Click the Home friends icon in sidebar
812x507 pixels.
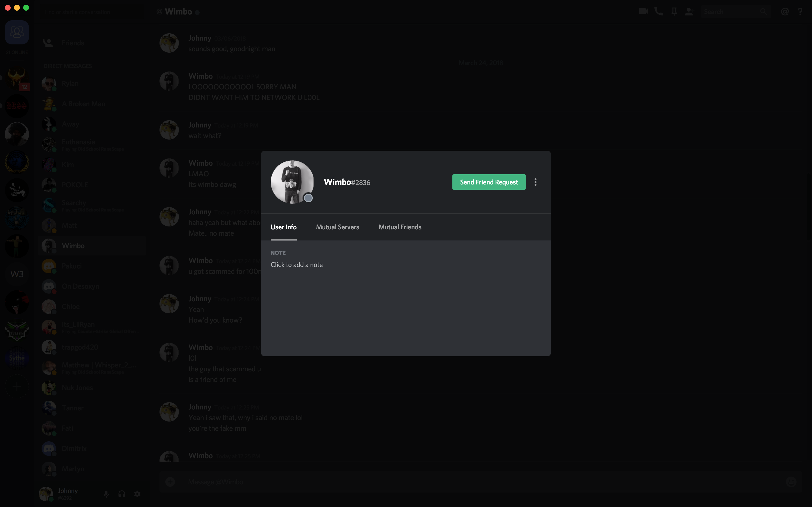coord(17,32)
